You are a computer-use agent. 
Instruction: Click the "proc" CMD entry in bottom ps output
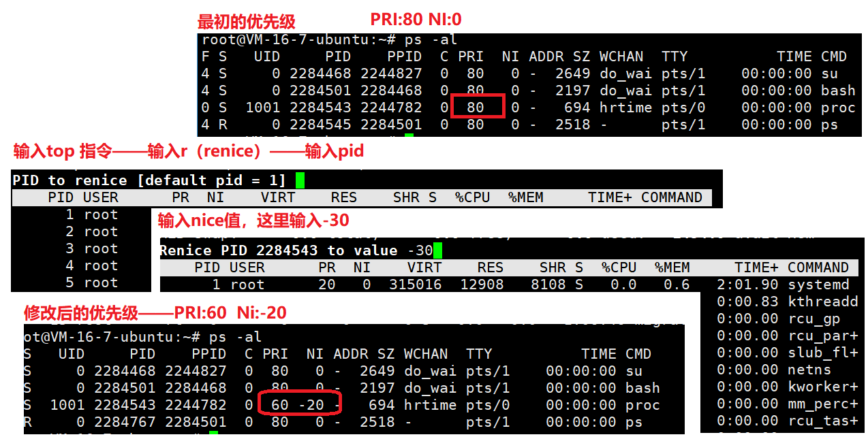[x=642, y=405]
